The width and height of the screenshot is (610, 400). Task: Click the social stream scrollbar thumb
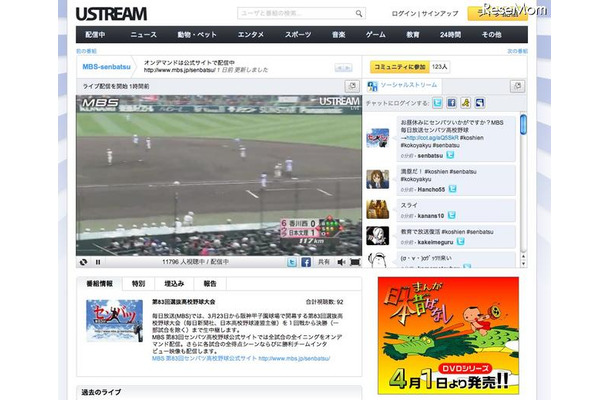pos(523,124)
